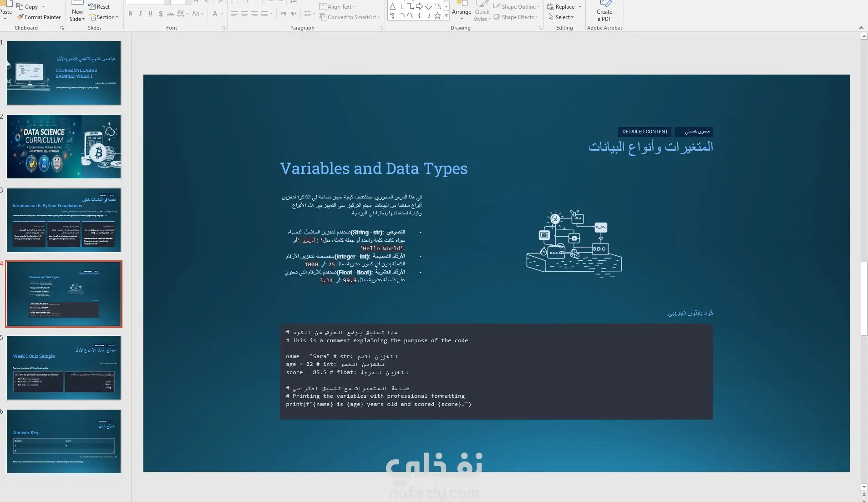Click the DETAILED CONTENT label on the slide

645,132
